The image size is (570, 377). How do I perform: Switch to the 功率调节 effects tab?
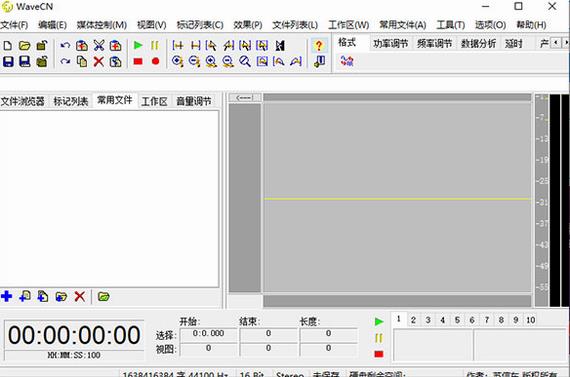coord(391,44)
